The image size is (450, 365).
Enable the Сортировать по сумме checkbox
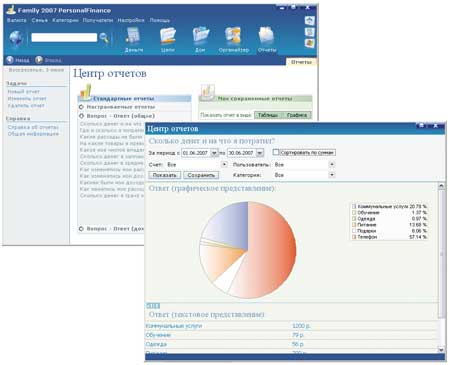click(x=276, y=152)
